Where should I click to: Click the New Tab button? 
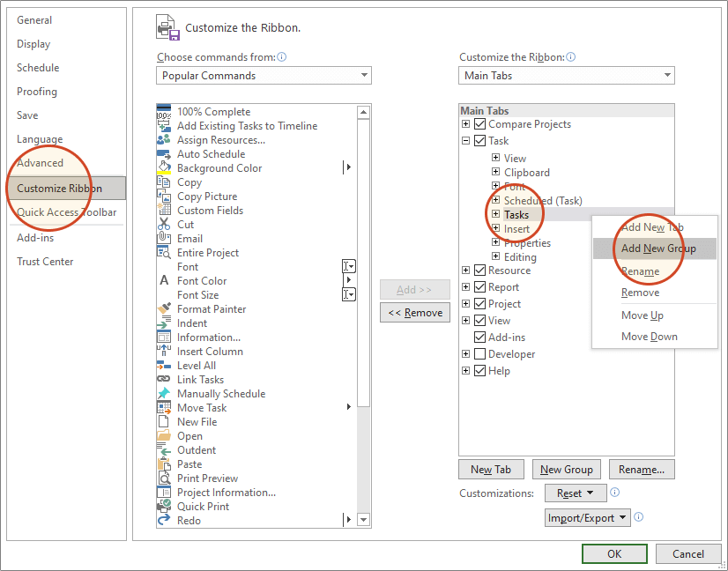tap(491, 469)
